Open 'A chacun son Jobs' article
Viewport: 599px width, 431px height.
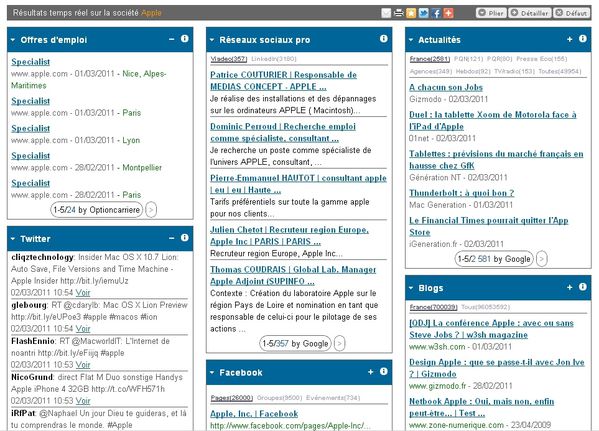pyautogui.click(x=446, y=87)
